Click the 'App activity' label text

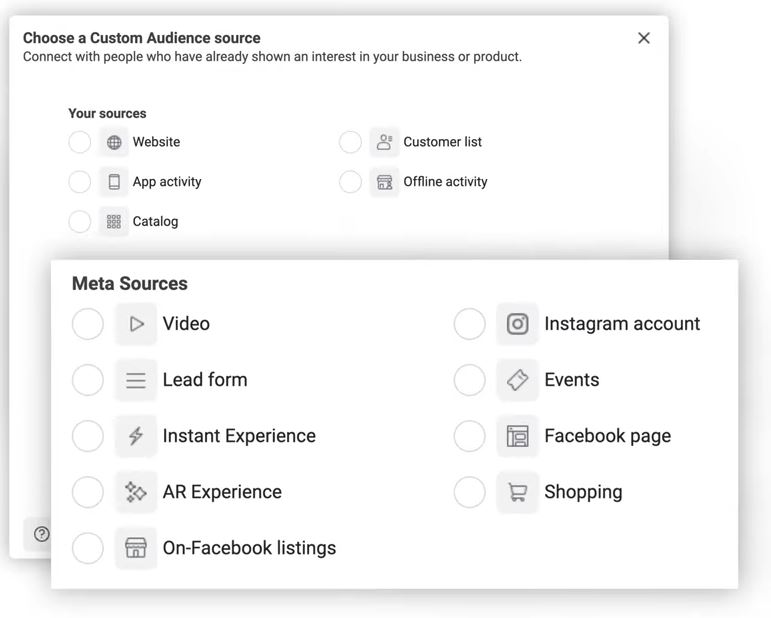[167, 182]
